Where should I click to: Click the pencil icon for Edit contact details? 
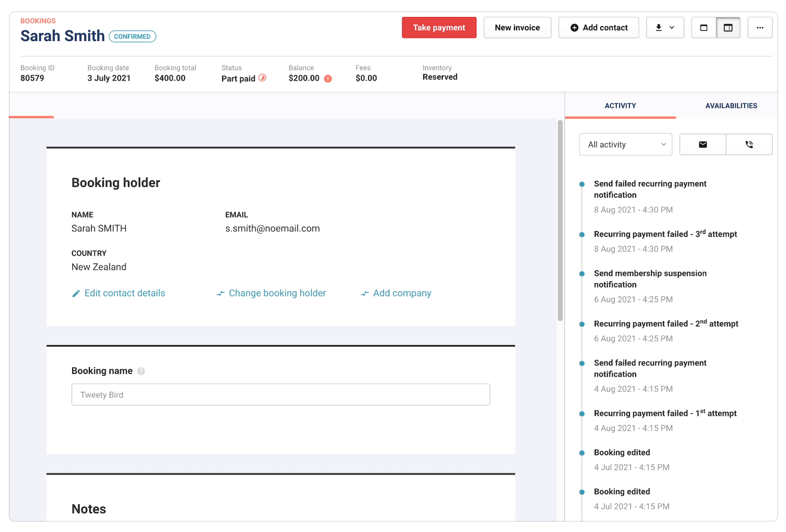(76, 293)
